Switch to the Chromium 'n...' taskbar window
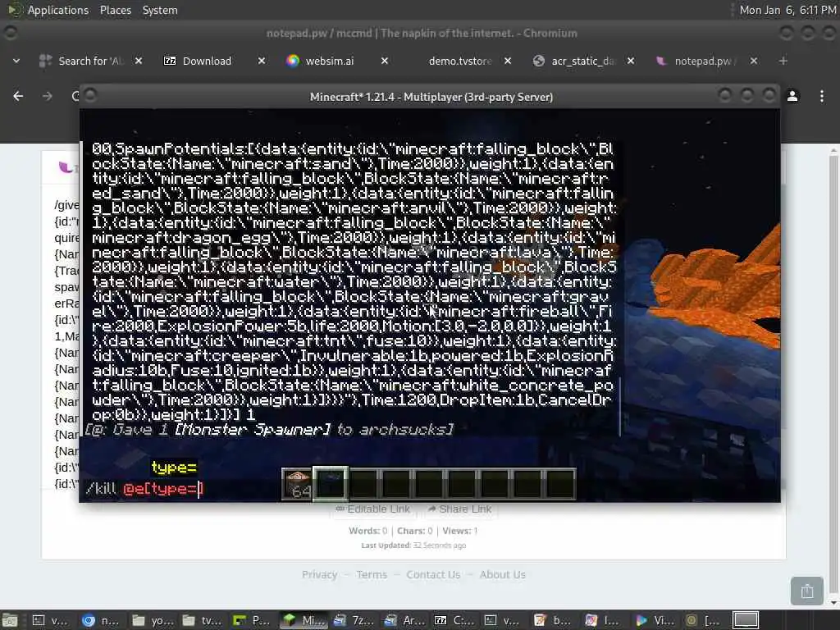This screenshot has width=840, height=630. point(101,620)
